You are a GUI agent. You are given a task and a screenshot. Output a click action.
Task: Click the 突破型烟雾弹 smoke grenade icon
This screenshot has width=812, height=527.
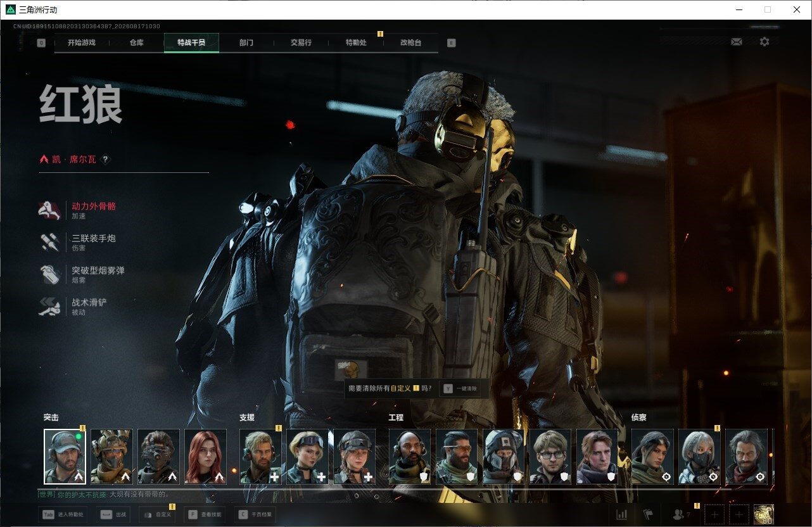point(49,274)
